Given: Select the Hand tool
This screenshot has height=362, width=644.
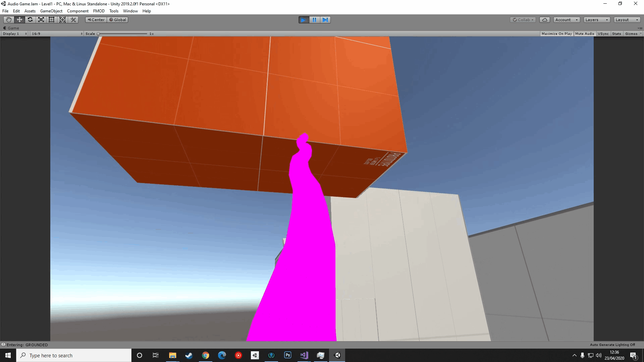Looking at the screenshot, I should [9, 20].
